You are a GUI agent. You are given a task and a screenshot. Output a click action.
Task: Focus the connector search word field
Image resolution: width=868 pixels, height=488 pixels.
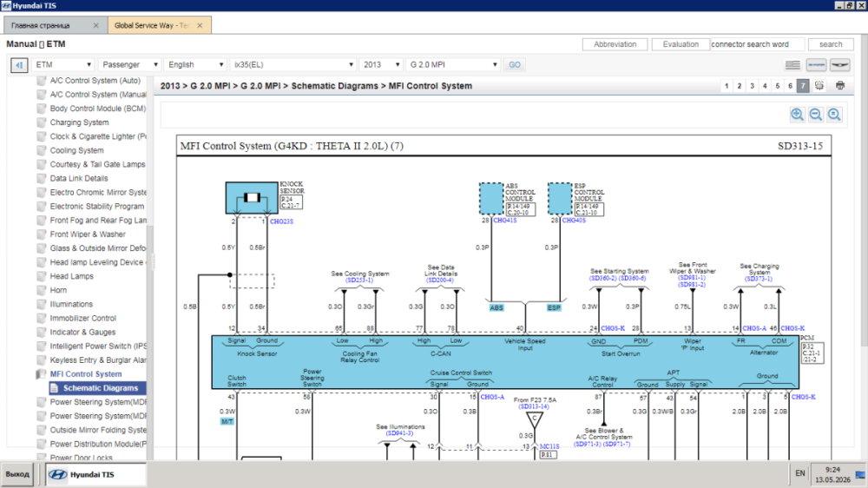pos(757,44)
